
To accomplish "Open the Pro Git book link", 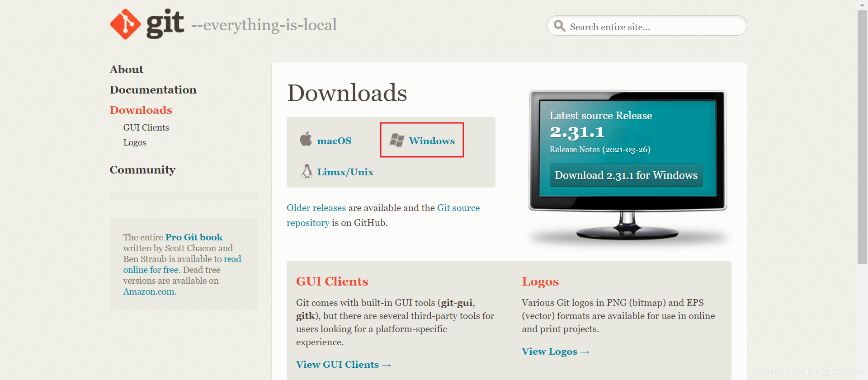I will click(194, 237).
